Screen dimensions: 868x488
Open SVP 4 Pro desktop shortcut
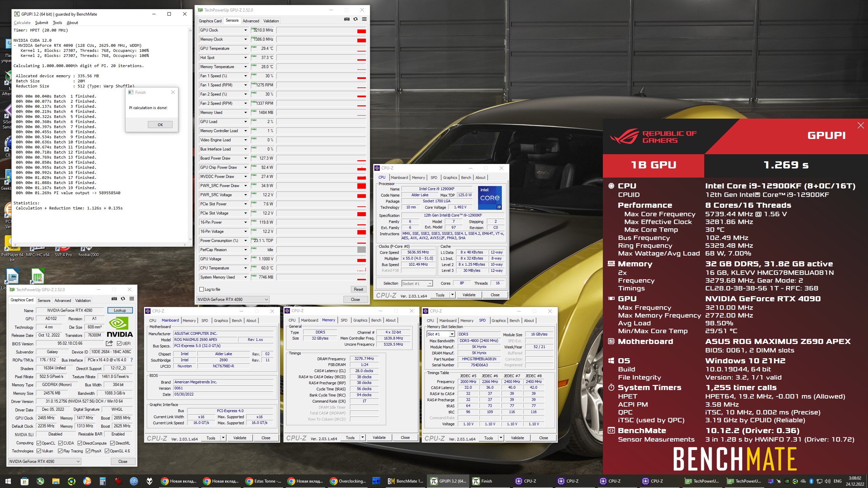coord(63,251)
